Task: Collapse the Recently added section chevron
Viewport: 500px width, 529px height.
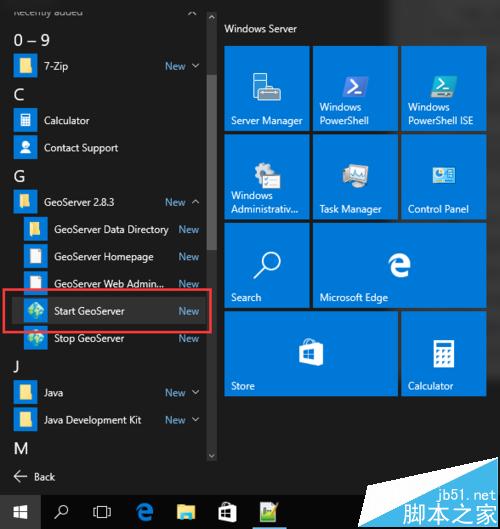Action: pos(192,13)
